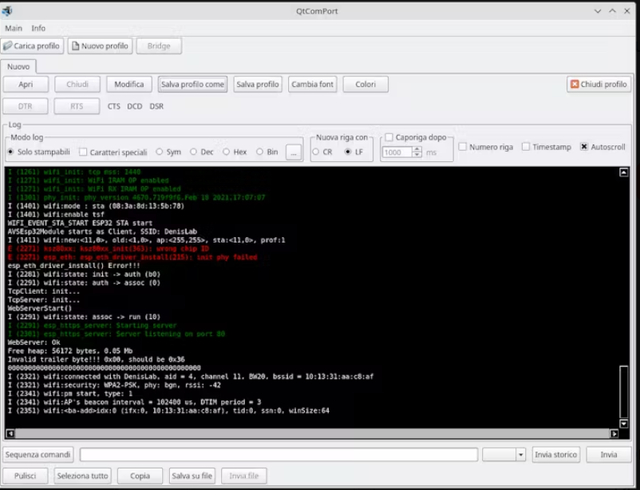
Task: Click the WebServerStart() log line
Action: 40,308
